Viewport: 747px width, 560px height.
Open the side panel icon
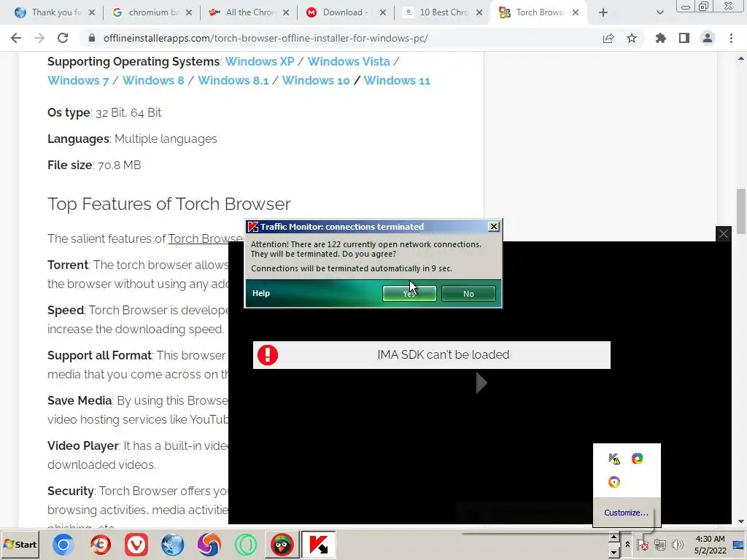[x=684, y=38]
